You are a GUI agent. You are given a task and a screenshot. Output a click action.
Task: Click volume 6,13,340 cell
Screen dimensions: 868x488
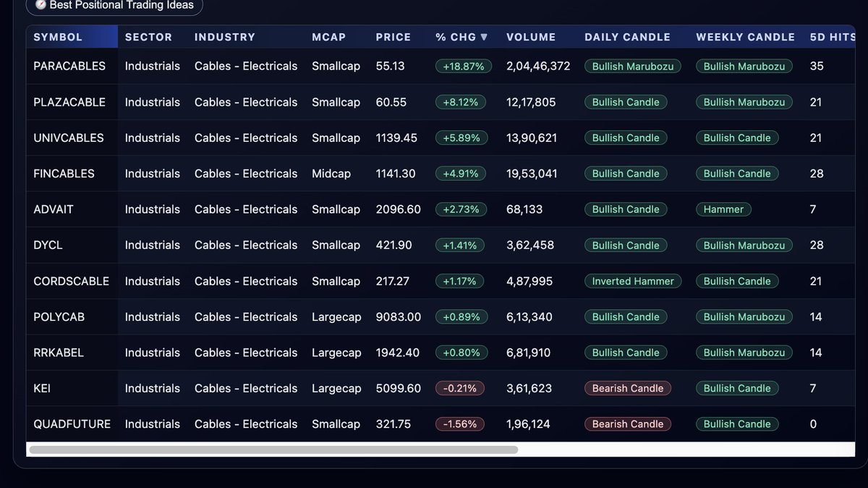(x=529, y=317)
